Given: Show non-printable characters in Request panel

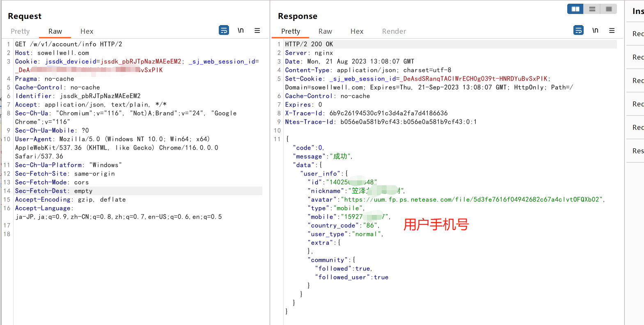Looking at the screenshot, I should pos(241,30).
